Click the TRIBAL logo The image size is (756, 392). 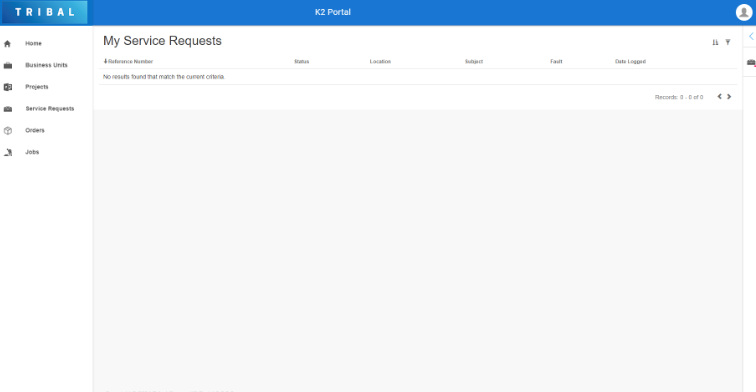pyautogui.click(x=45, y=13)
